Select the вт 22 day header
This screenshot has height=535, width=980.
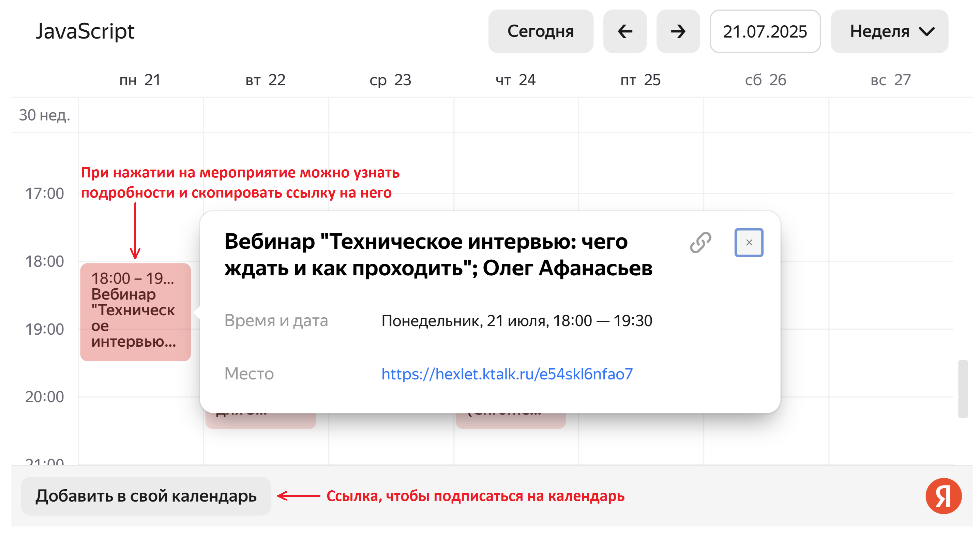click(265, 80)
